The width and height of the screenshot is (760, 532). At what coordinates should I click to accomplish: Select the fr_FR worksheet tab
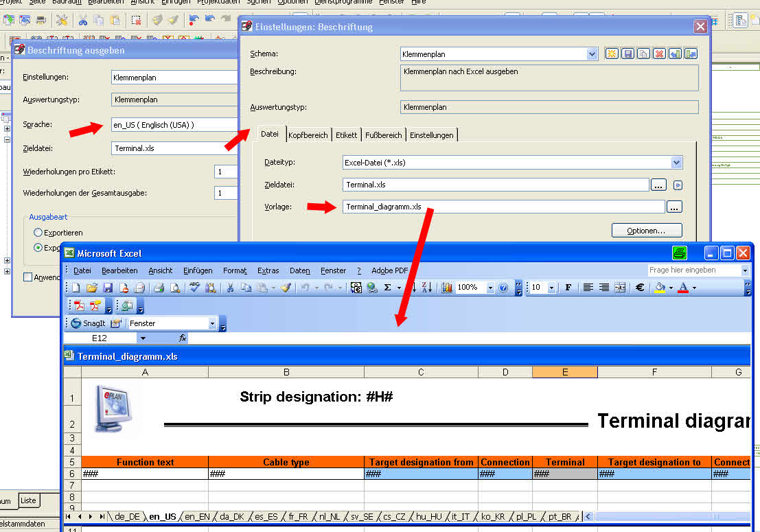pos(298,516)
